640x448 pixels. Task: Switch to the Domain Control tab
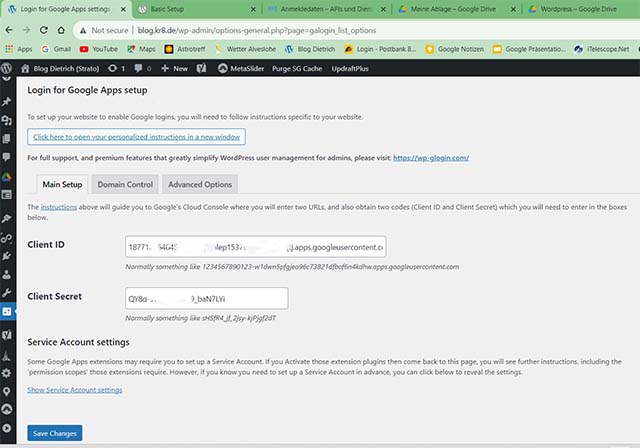pos(125,184)
